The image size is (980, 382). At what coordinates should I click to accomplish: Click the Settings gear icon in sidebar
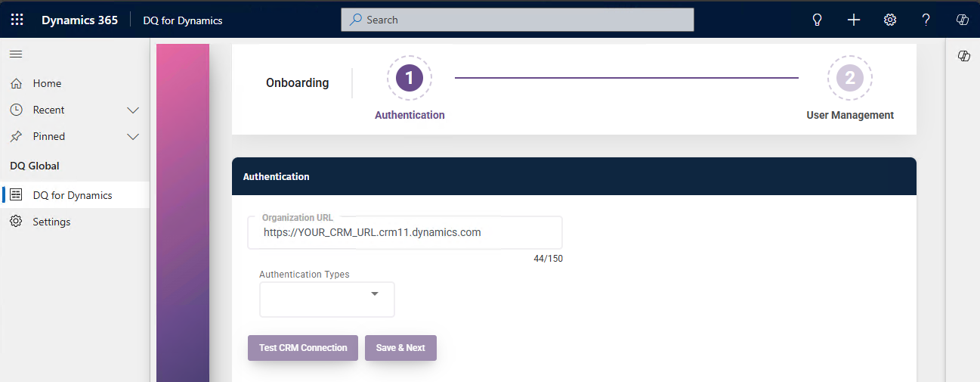point(16,221)
